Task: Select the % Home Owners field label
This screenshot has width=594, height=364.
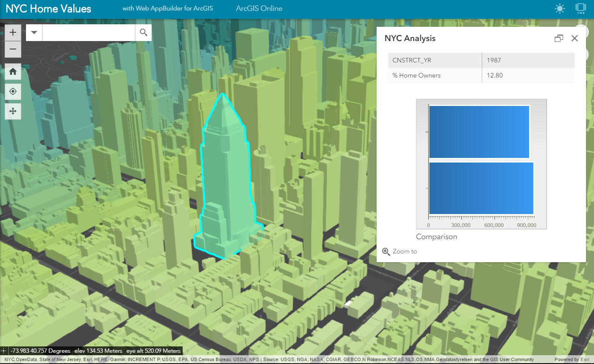Action: (x=416, y=75)
